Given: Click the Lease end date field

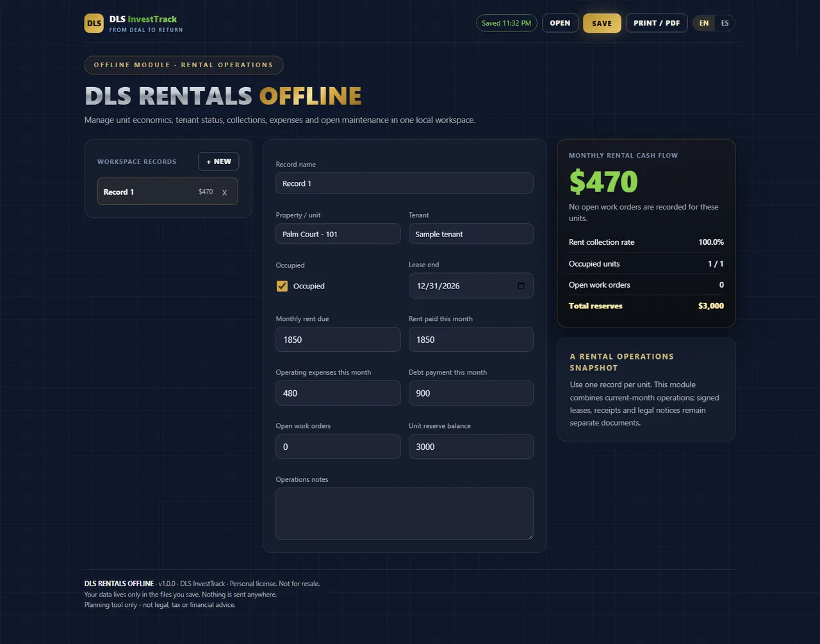Looking at the screenshot, I should point(471,286).
